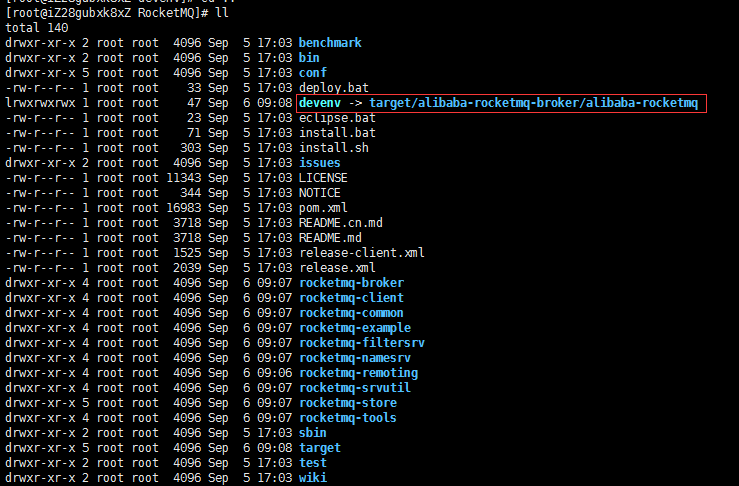This screenshot has height=486, width=739.
Task: Click the issues directory name
Action: pyautogui.click(x=320, y=163)
